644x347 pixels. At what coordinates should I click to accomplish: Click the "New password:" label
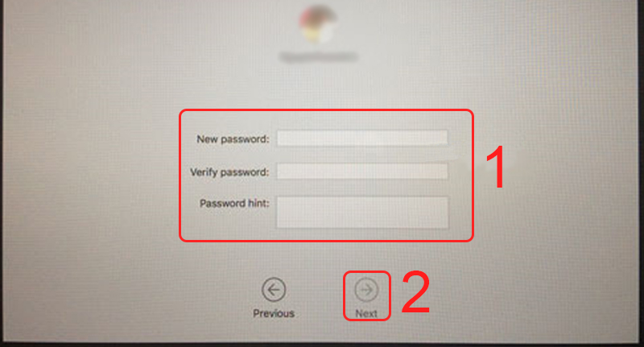pyautogui.click(x=233, y=139)
